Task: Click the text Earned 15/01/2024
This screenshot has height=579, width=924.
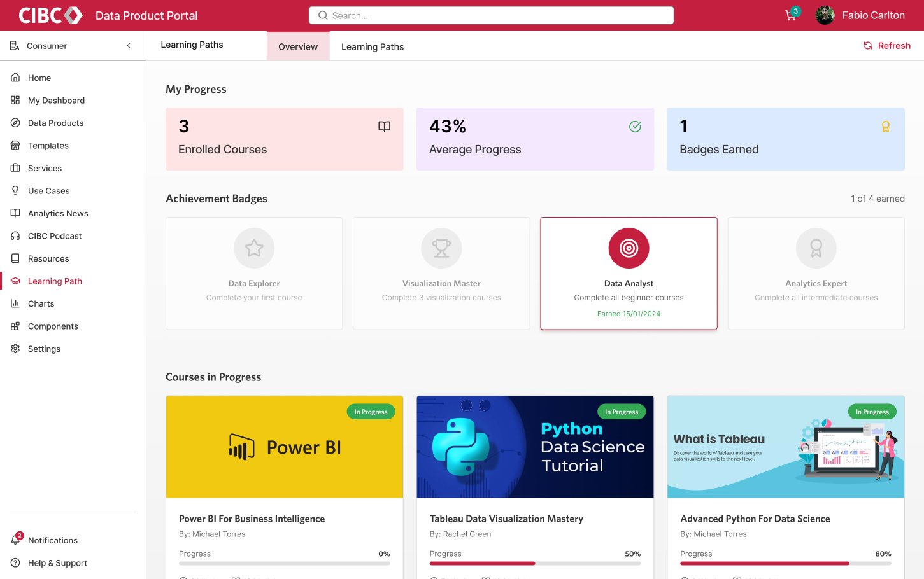Action: click(629, 314)
